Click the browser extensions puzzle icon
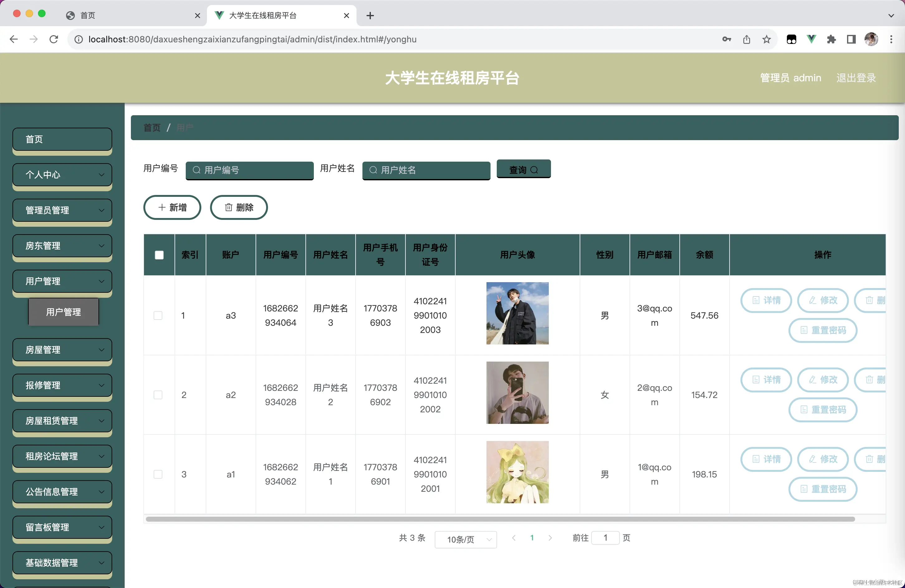 831,39
